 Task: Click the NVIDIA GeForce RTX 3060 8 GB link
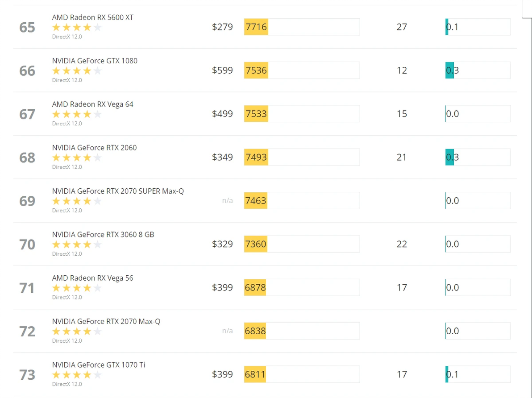[x=103, y=234]
